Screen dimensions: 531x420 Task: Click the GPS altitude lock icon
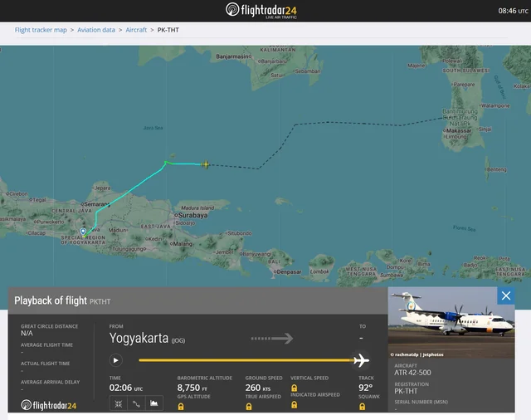(x=181, y=407)
